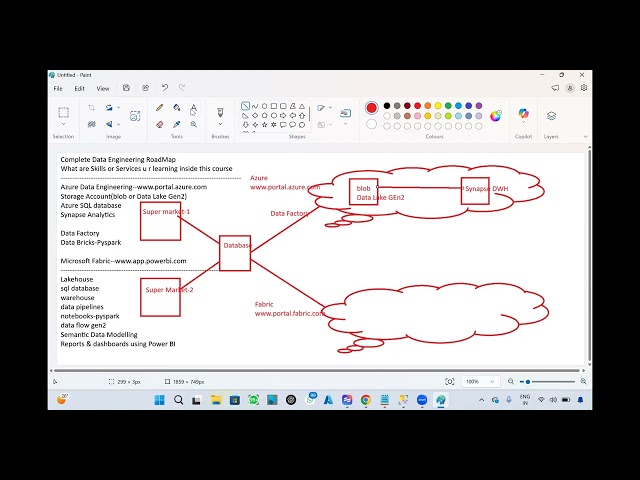Choose the Line shape
640x480 pixels.
point(245,106)
